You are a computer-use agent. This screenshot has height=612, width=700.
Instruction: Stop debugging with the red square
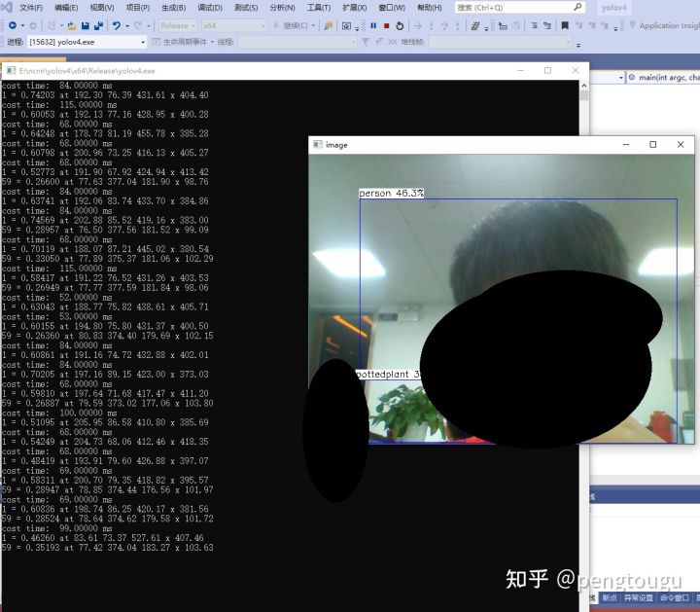387,26
